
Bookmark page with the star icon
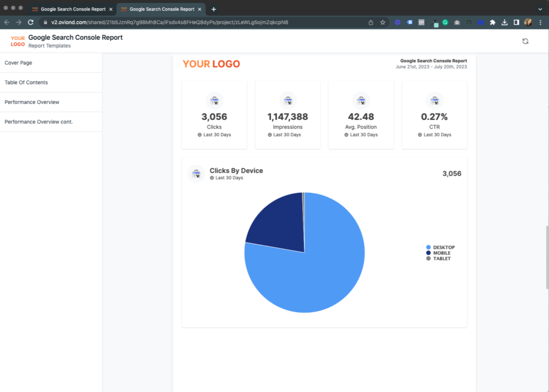(383, 22)
